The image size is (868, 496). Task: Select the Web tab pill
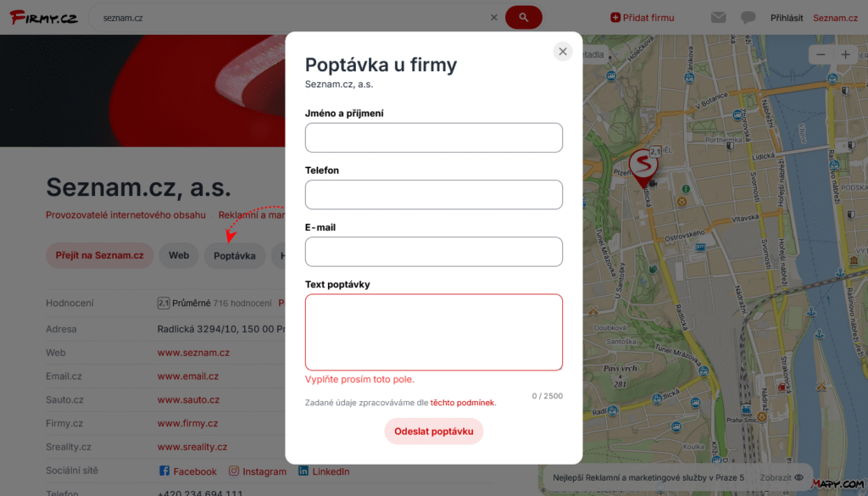[179, 255]
